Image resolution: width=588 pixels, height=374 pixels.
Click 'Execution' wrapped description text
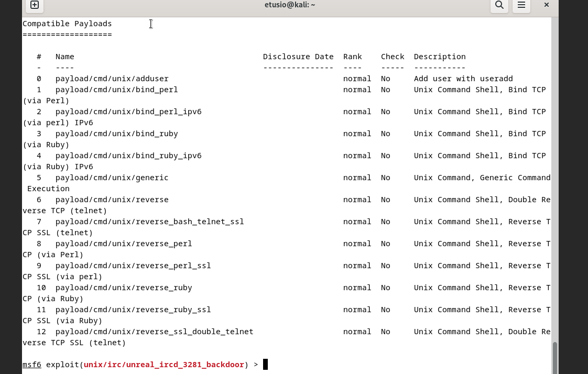click(48, 189)
